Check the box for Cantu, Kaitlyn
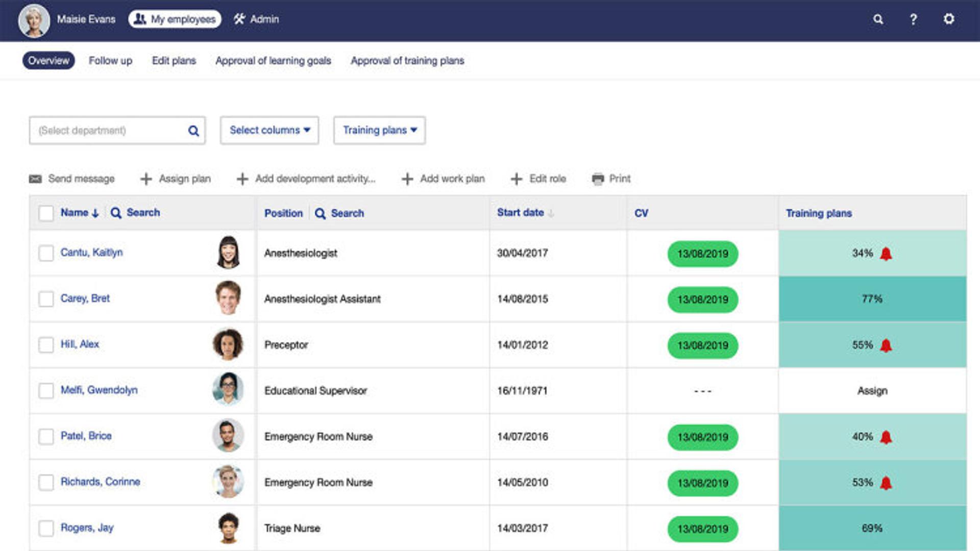The width and height of the screenshot is (980, 551). [x=46, y=253]
